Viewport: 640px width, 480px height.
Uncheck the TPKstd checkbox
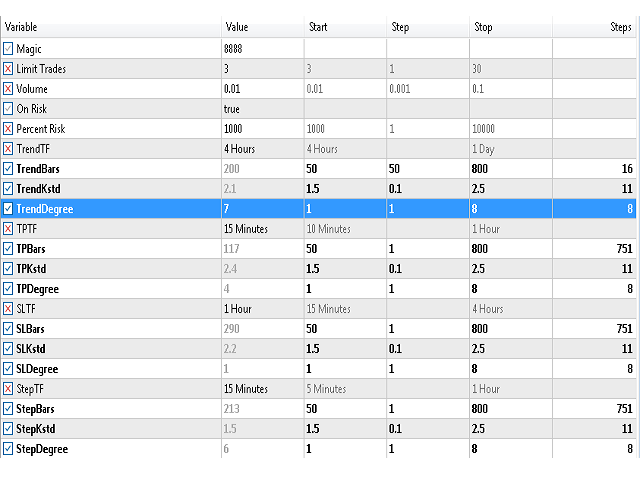tap(8, 269)
